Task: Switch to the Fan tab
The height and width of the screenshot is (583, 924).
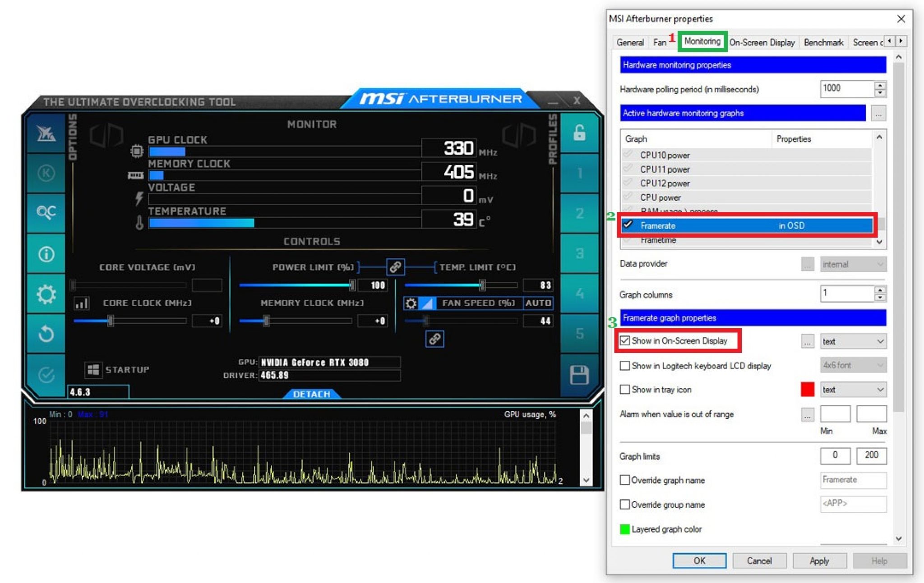Action: (x=659, y=42)
